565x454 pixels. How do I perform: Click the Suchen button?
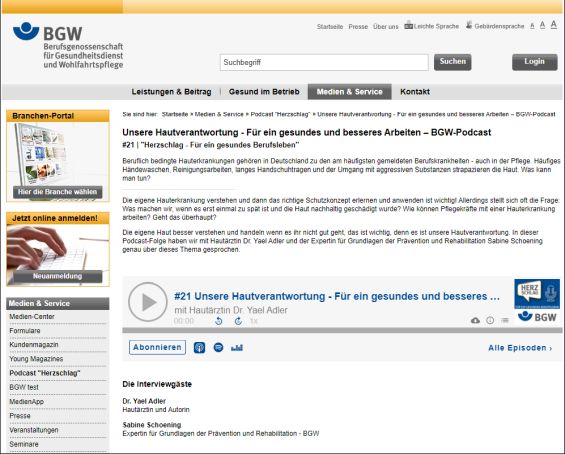point(453,62)
